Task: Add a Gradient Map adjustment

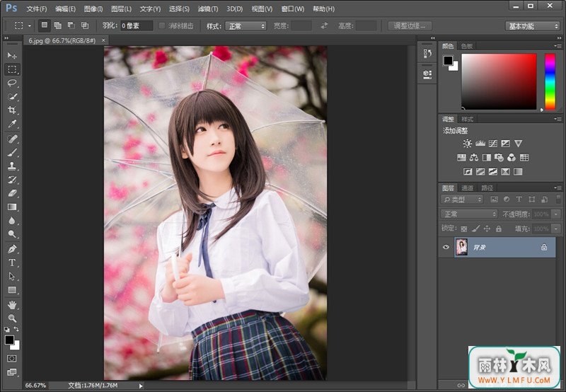Action: (x=518, y=171)
